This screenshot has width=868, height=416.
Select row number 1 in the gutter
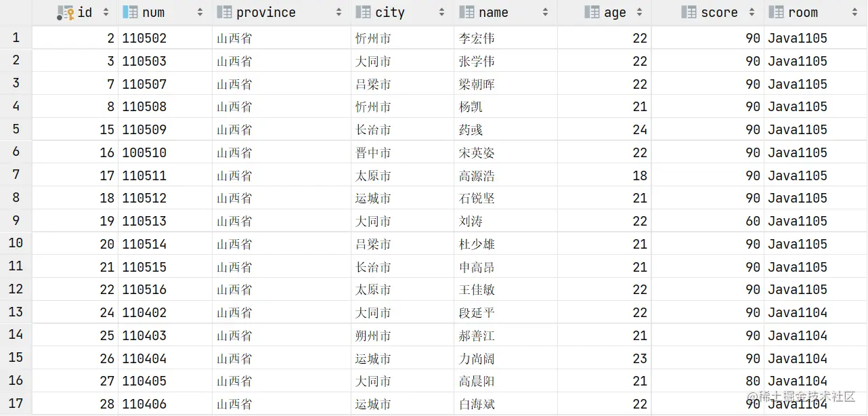pos(16,38)
